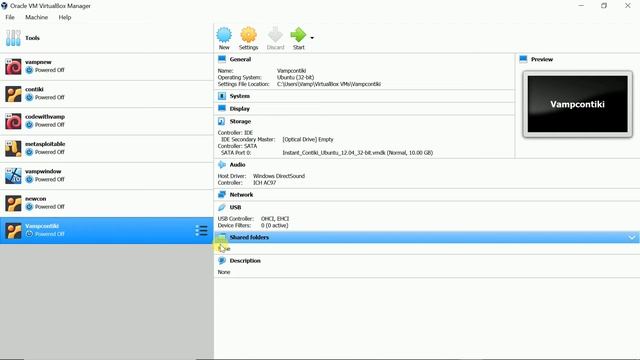Click the Discard toolbar icon

[x=275, y=35]
